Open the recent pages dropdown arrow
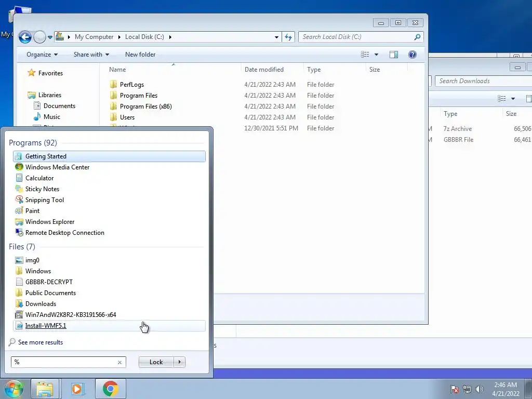This screenshot has height=399, width=532. point(50,37)
